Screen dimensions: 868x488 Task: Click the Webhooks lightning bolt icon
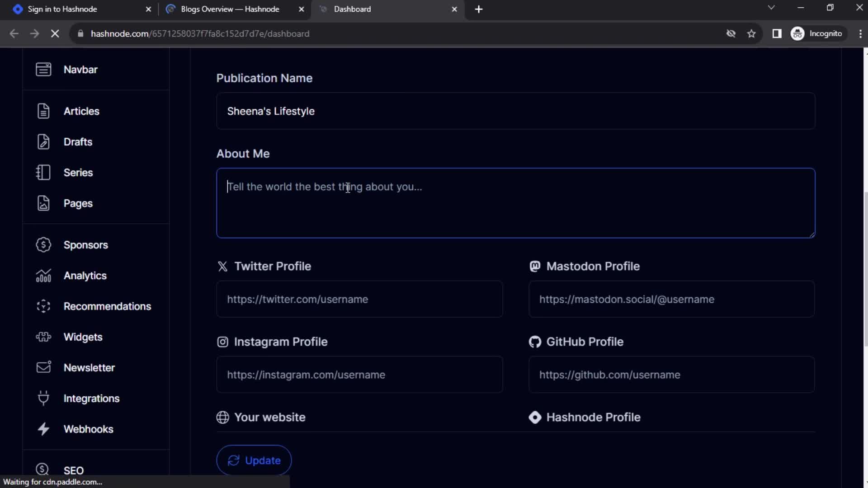coord(43,429)
